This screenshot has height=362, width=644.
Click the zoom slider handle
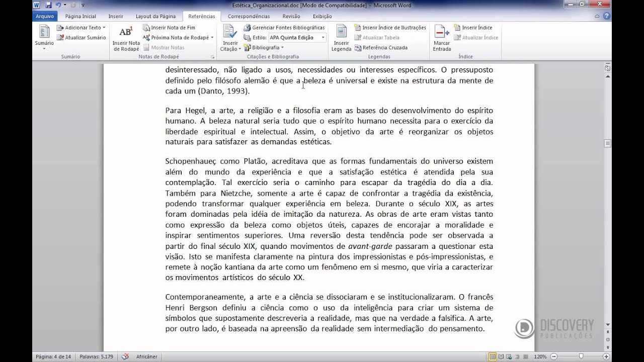coord(582,356)
